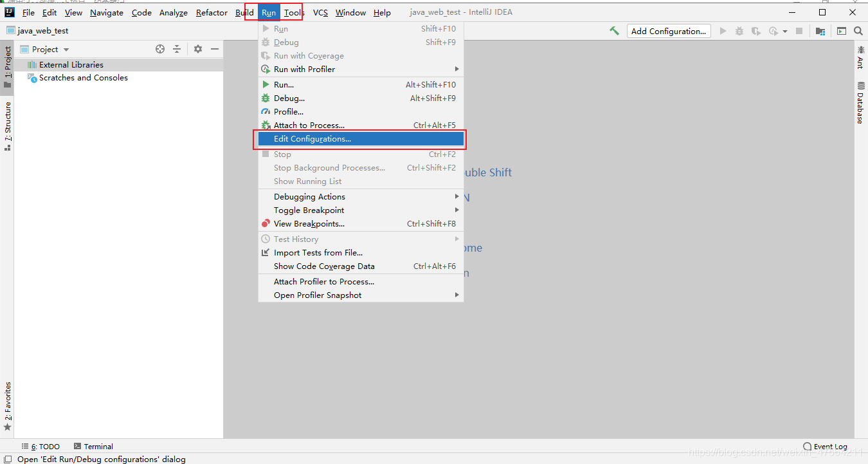
Task: Open the Analyze menu
Action: pyautogui.click(x=174, y=12)
